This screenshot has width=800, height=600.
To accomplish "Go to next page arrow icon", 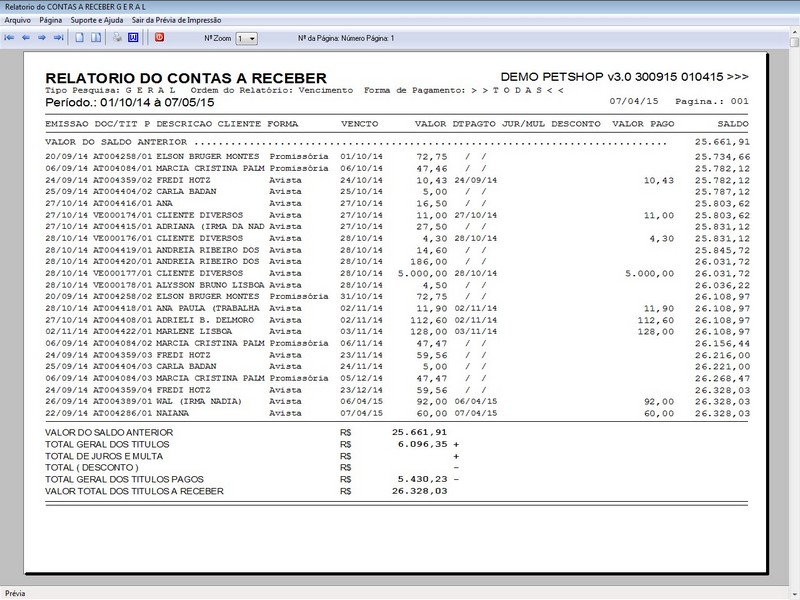I will click(42, 38).
